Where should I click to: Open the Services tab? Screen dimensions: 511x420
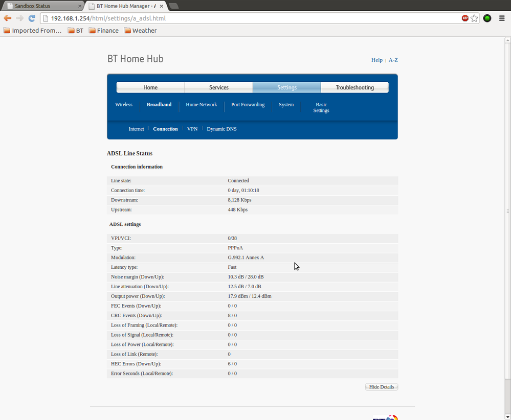[219, 87]
